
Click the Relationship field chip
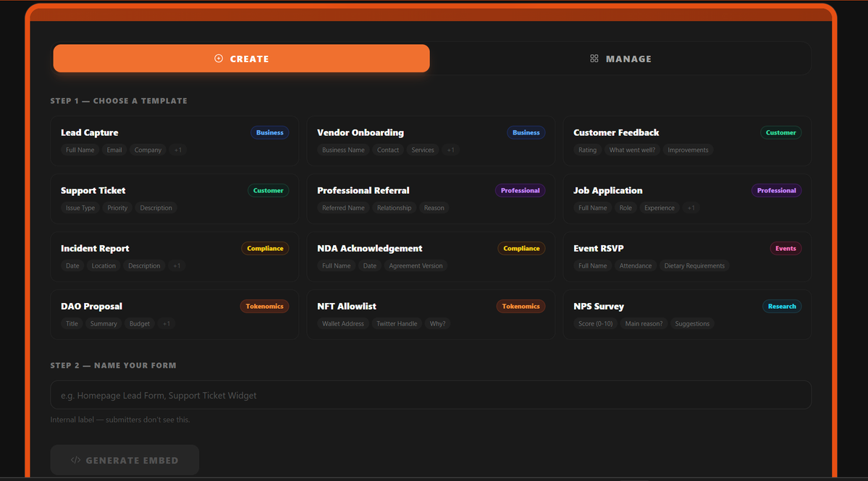(x=394, y=208)
